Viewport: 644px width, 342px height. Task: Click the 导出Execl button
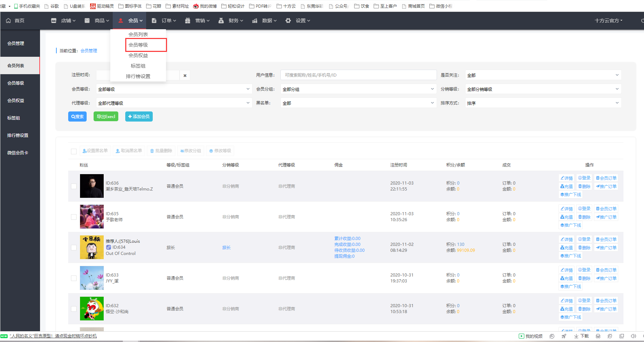coord(106,117)
